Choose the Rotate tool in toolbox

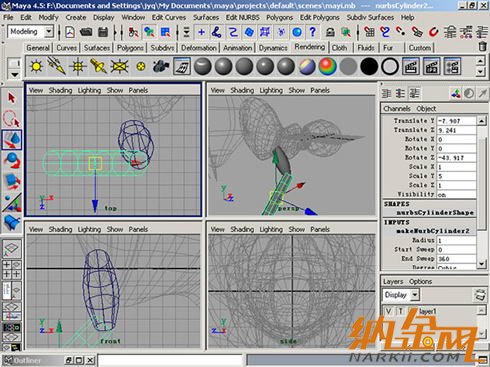pyautogui.click(x=12, y=160)
